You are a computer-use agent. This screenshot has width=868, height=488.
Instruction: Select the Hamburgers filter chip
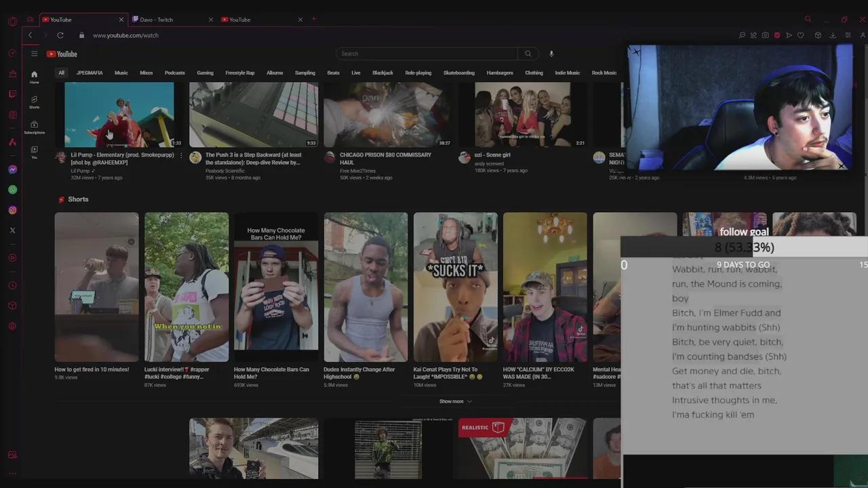[x=500, y=73]
